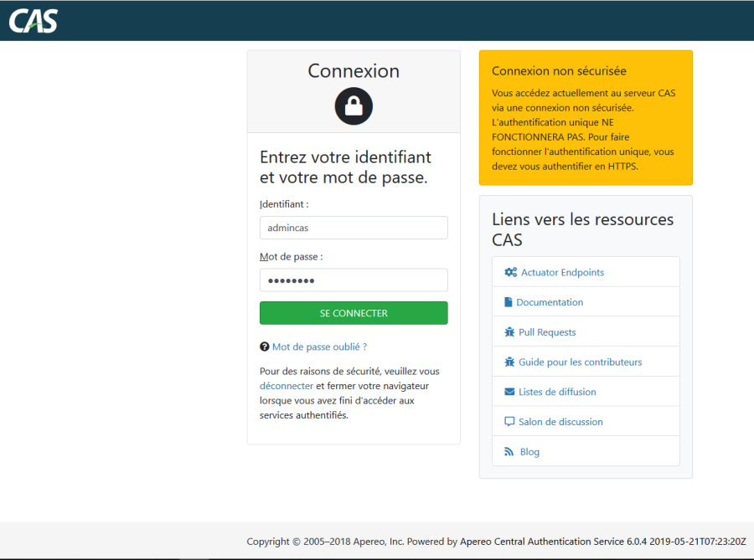Click the bug icon beside Pull Requests
Screen dimensions: 754x560
(x=509, y=332)
